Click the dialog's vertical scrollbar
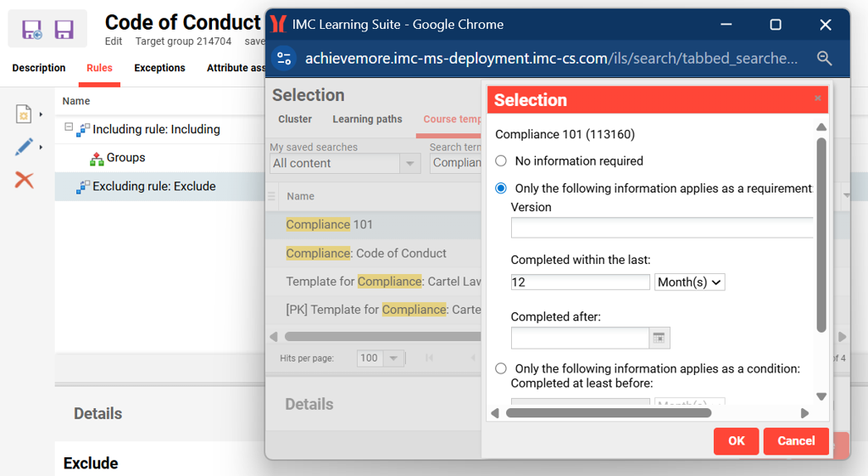The image size is (868, 476). click(x=821, y=238)
